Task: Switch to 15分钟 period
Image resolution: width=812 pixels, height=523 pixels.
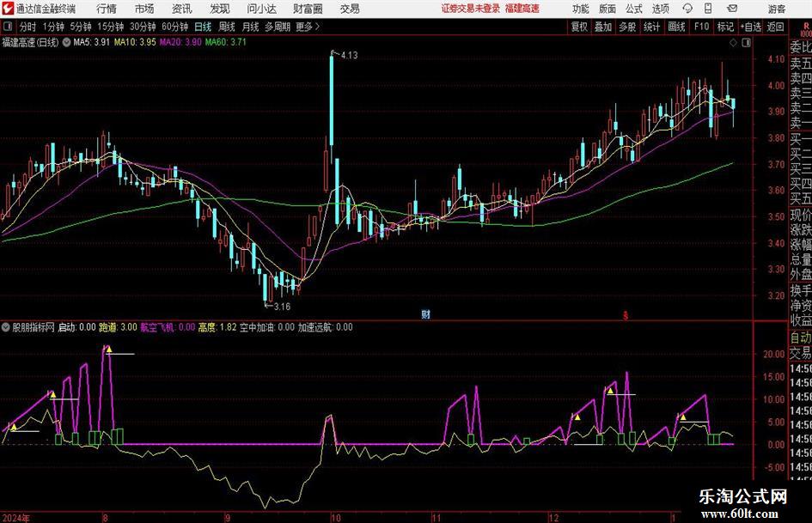Action: [110, 27]
